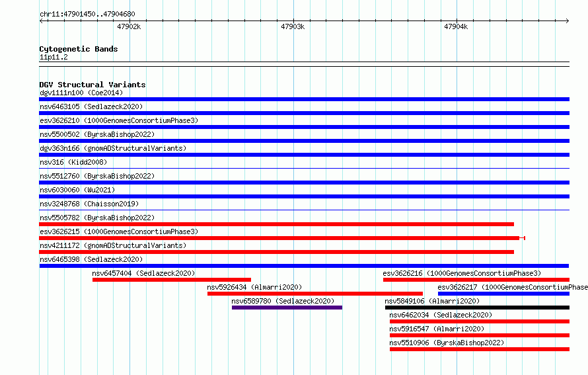Click the red bar under nsv5505782
Viewport: 588px width, 375px height.
[x=276, y=224]
